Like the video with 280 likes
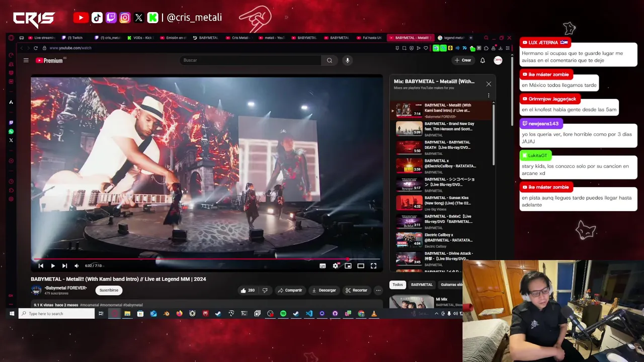This screenshot has width=644, height=362. [x=248, y=290]
